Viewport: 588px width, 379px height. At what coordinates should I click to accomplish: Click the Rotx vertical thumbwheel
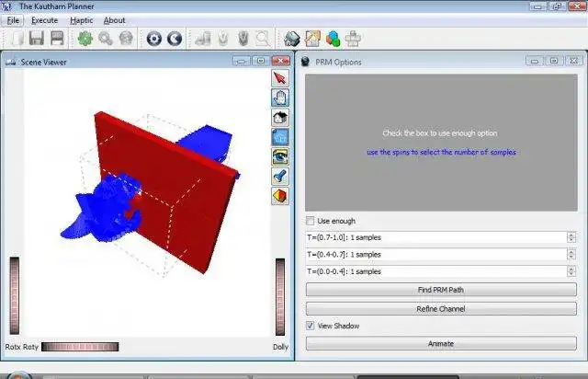(x=15, y=295)
